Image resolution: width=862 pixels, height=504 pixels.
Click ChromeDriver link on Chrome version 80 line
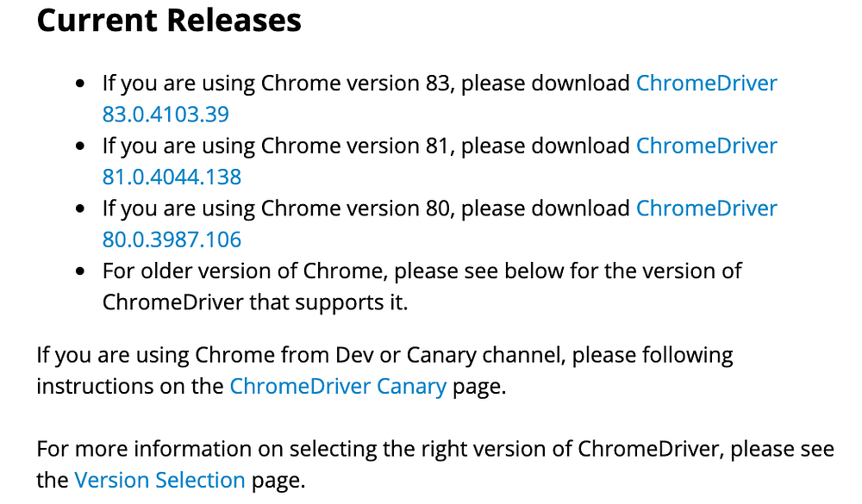pos(707,208)
